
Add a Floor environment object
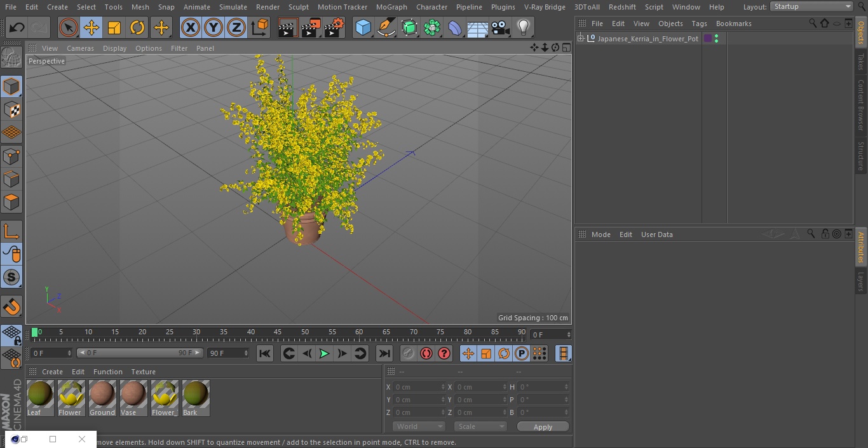(478, 28)
